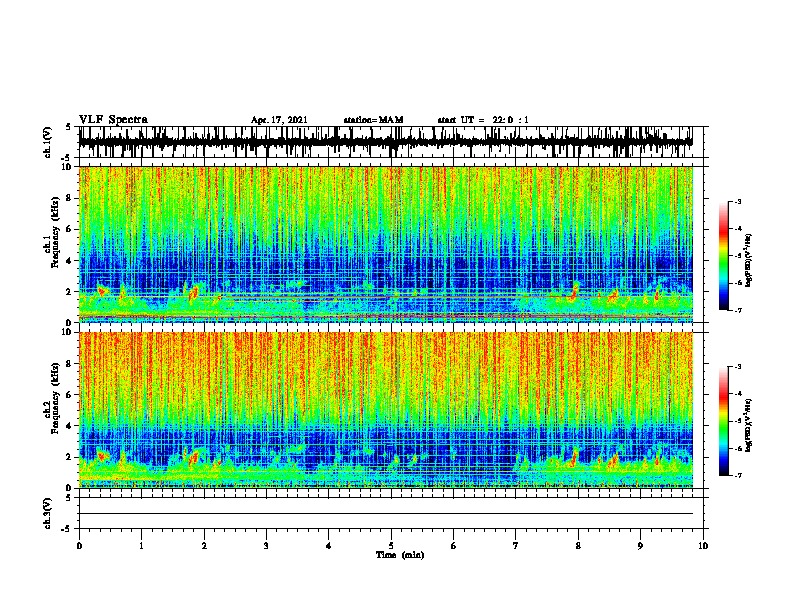Click the "7" minute tick on time axis

(x=516, y=545)
